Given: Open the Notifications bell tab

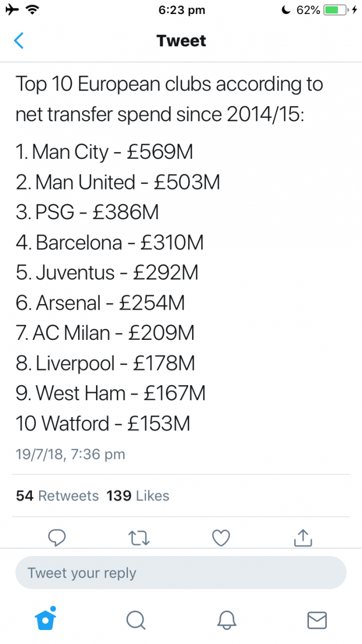Looking at the screenshot, I should coord(226,620).
